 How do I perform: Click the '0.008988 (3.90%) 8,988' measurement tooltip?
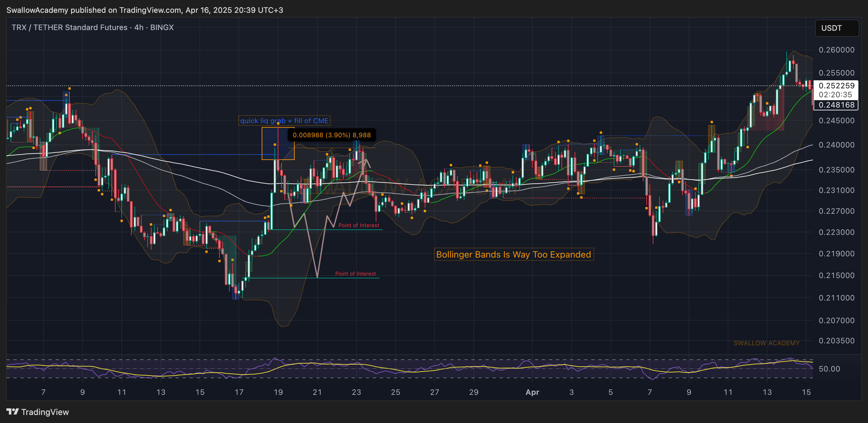click(332, 135)
